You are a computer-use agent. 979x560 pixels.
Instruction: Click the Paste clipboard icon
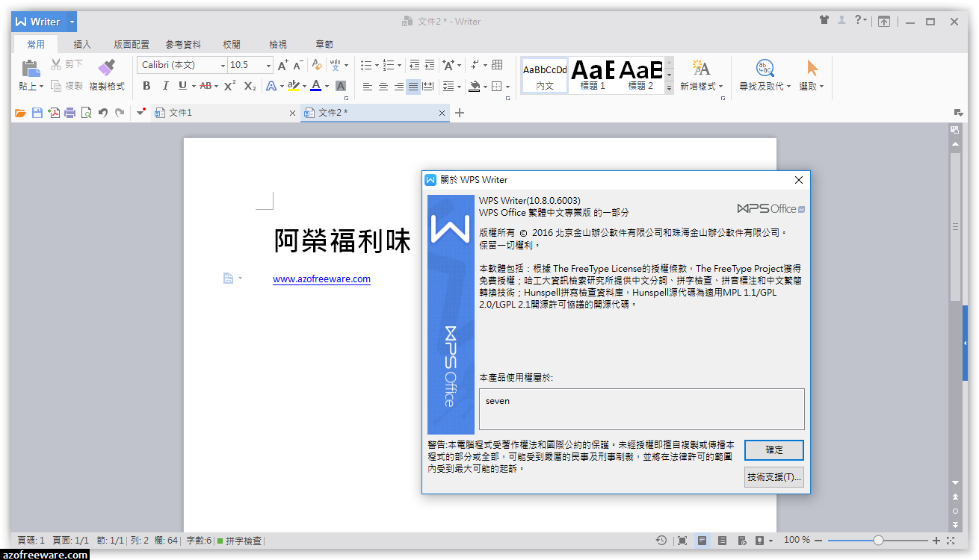click(31, 68)
